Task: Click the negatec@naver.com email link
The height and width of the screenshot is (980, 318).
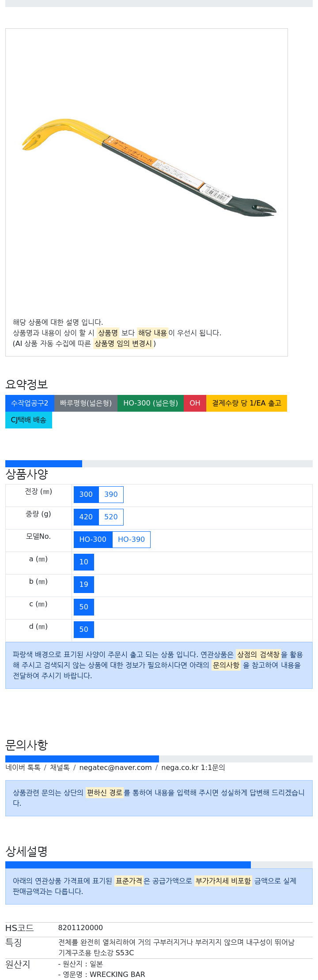Action: (x=116, y=767)
